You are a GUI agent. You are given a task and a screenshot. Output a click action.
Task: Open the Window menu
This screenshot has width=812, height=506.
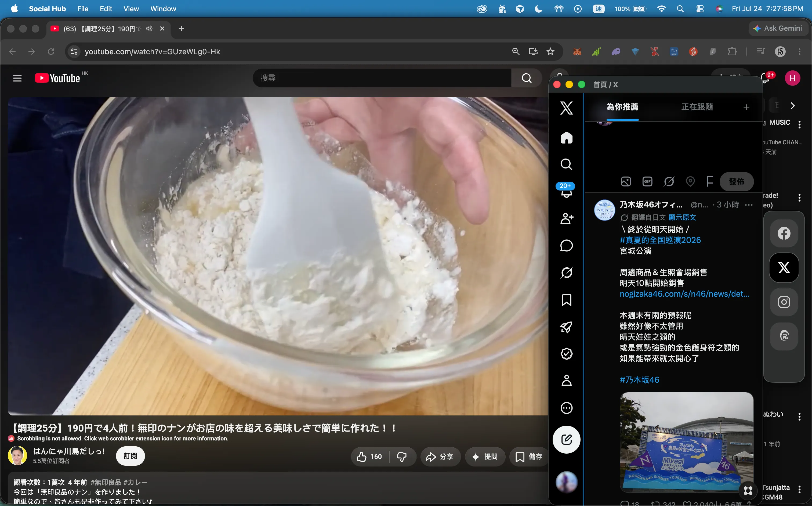pyautogui.click(x=163, y=9)
